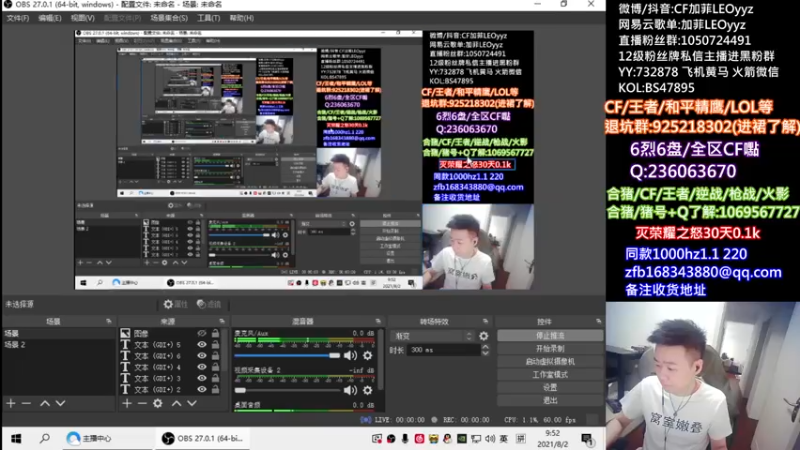The height and width of the screenshot is (450, 800).
Task: Add a new source with the plus icon
Action: (127, 403)
